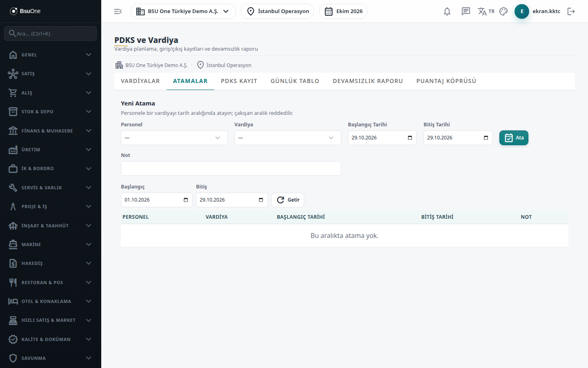Open the Savunma shield icon section
The image size is (588, 368).
[x=51, y=358]
